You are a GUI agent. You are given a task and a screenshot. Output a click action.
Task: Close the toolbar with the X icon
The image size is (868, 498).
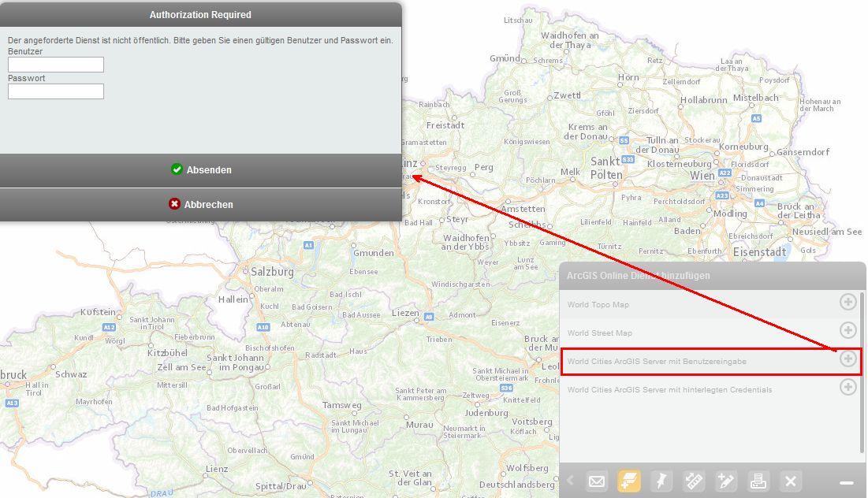pos(789,481)
